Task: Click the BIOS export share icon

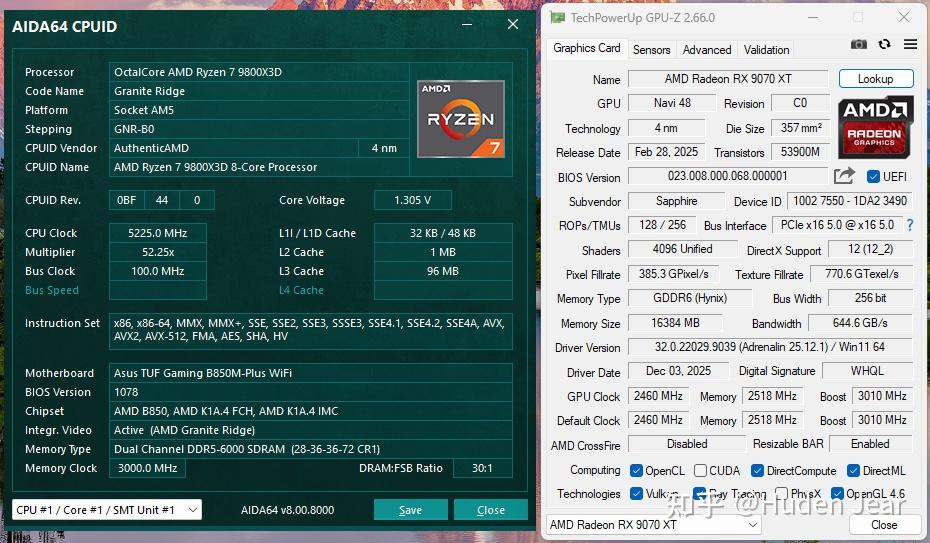Action: [x=844, y=176]
